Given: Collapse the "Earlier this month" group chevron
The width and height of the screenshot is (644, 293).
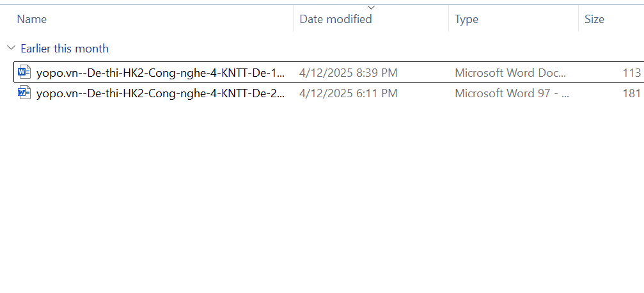Looking at the screenshot, I should [11, 48].
